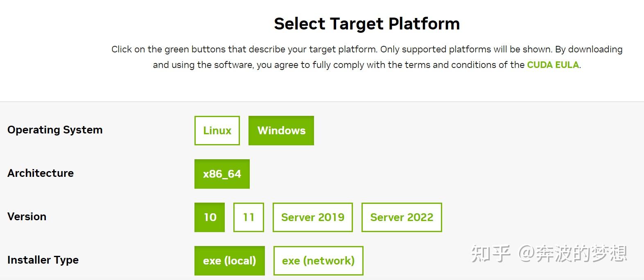The image size is (644, 280).
Task: Open the CUDA EULA link
Action: (x=553, y=65)
